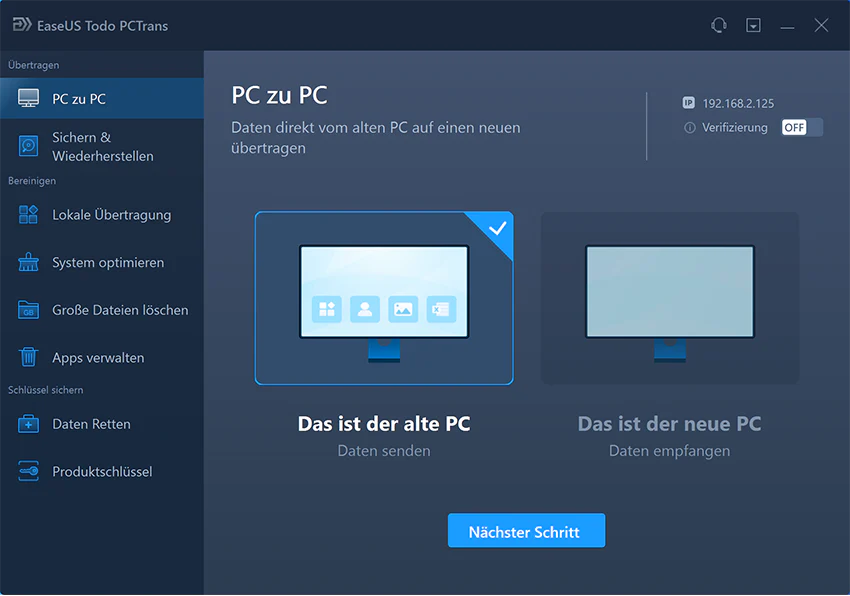
Task: Select the PC zu PC transfer icon
Action: pos(28,98)
